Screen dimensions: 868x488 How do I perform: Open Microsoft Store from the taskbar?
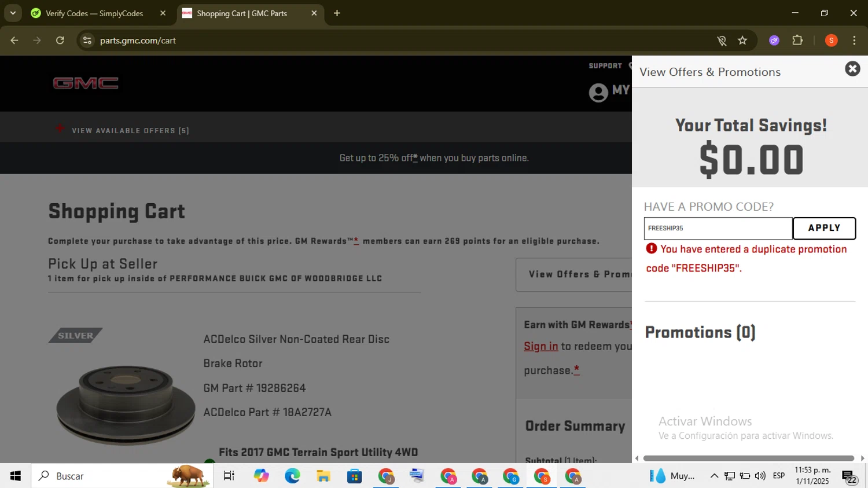[x=355, y=476]
